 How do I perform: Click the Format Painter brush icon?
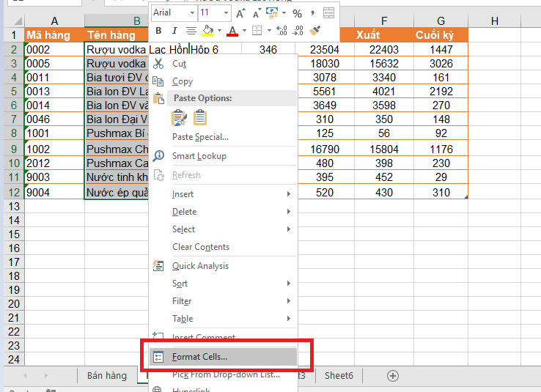point(315,31)
